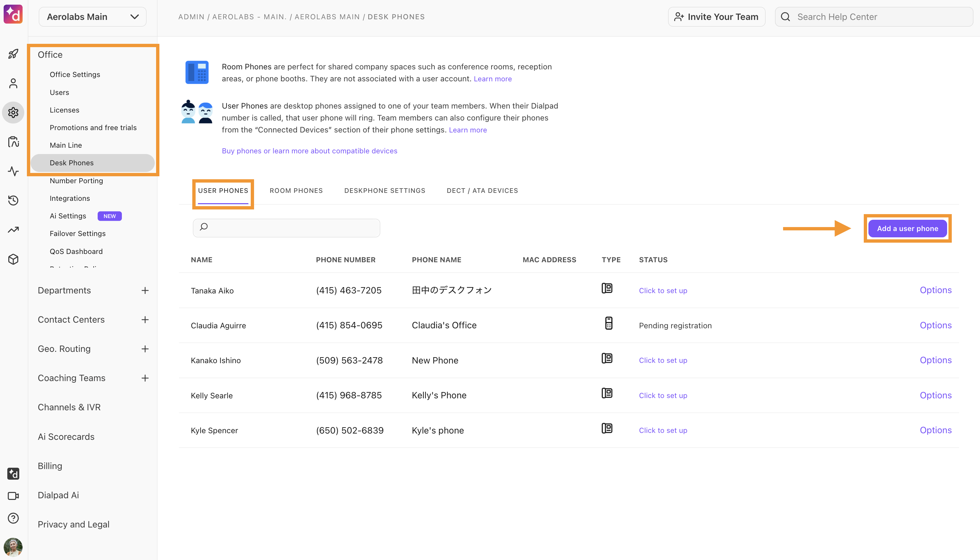The width and height of the screenshot is (980, 560).
Task: Click the desk phone type icon for Kyle Spencer
Action: click(607, 428)
